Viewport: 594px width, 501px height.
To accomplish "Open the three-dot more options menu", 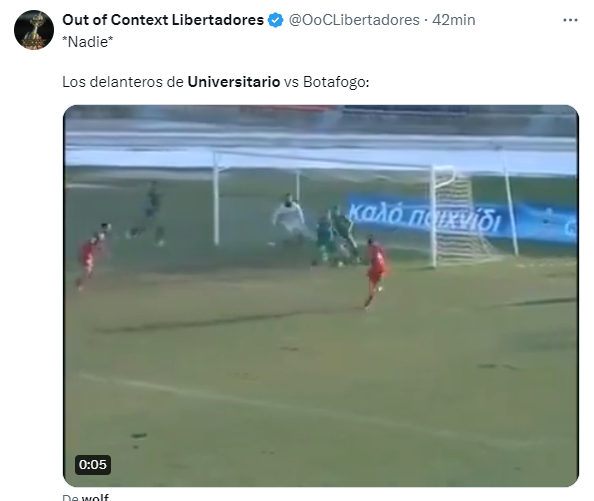I will (x=570, y=20).
